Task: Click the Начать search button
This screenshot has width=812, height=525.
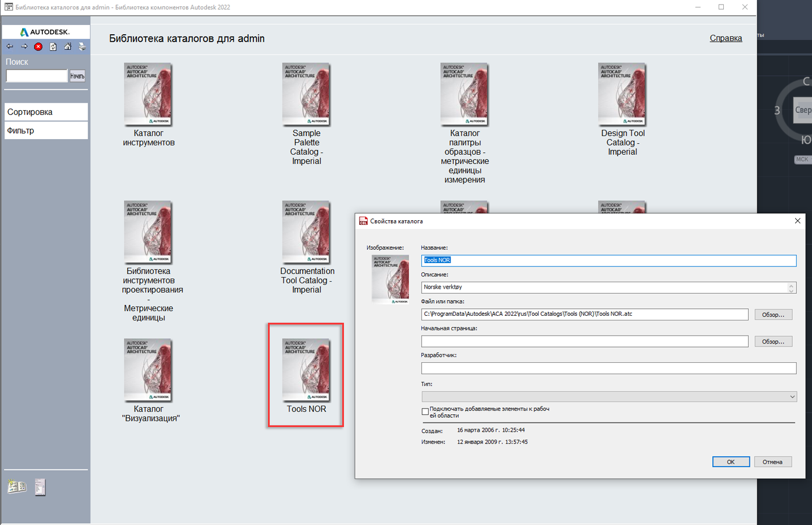Action: click(77, 76)
